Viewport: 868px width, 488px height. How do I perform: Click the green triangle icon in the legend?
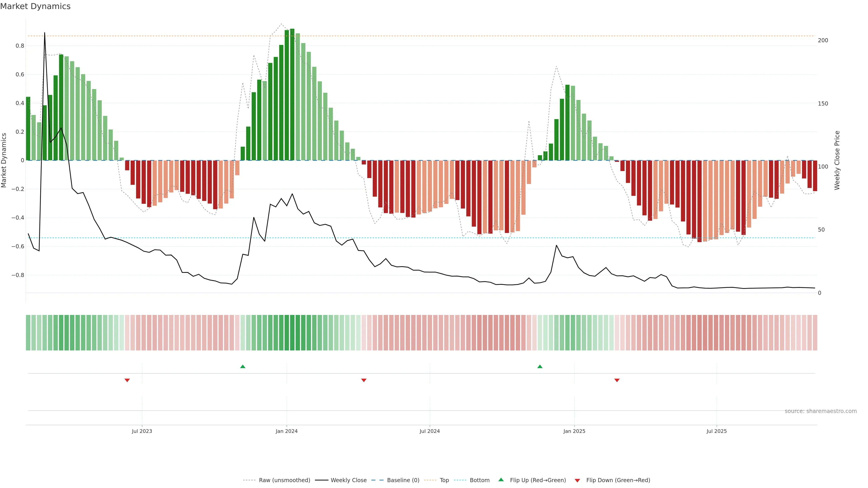pos(501,480)
